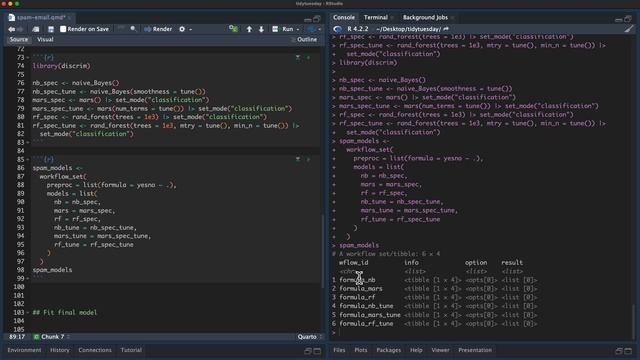Image resolution: width=640 pixels, height=360 pixels.
Task: Open the Environment tab
Action: pos(24,350)
